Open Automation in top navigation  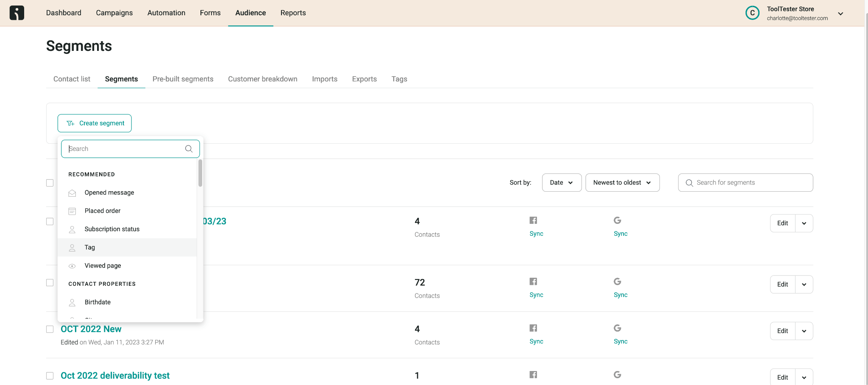166,13
